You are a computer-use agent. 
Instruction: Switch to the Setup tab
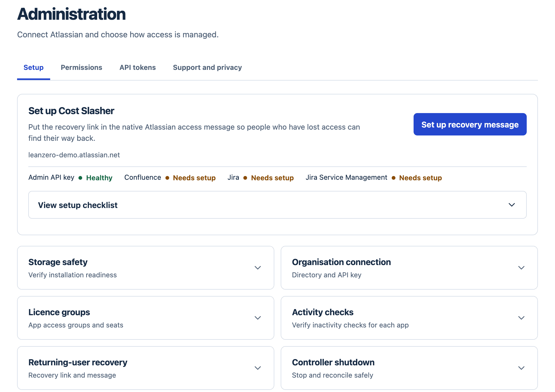[33, 67]
